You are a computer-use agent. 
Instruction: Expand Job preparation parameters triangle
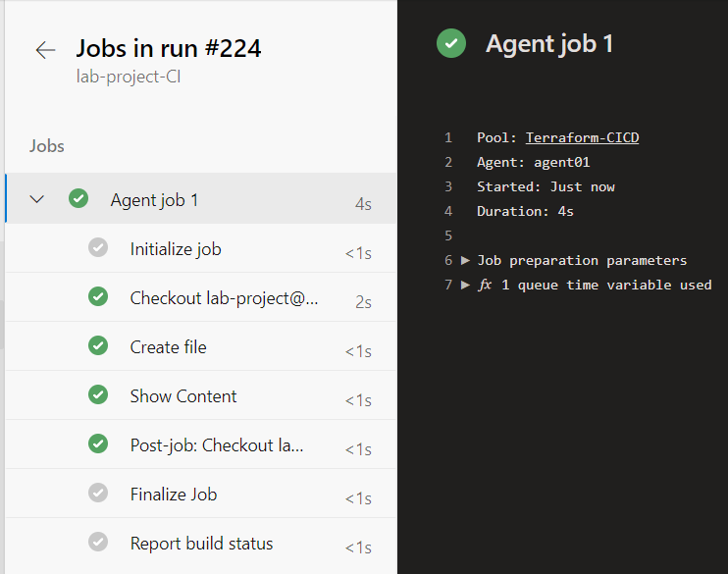click(x=465, y=260)
